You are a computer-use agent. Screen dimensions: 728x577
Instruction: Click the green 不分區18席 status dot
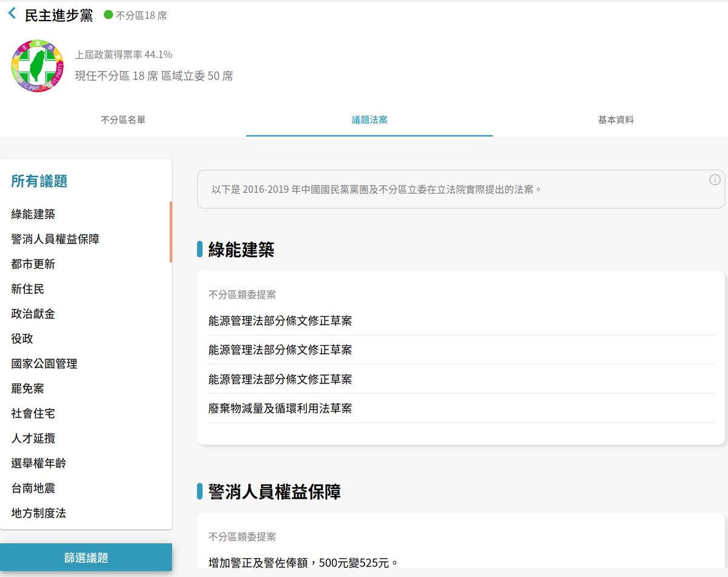[x=109, y=15]
